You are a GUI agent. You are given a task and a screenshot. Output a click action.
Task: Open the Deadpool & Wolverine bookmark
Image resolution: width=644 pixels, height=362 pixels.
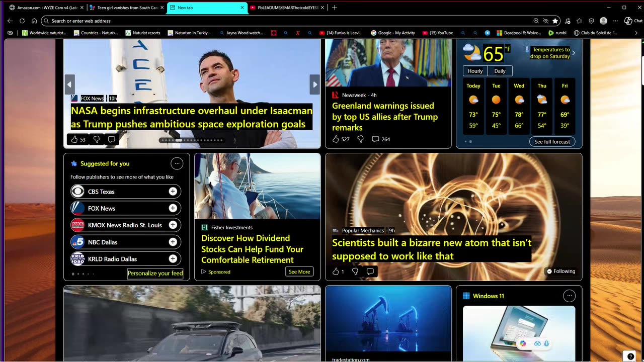pos(519,33)
